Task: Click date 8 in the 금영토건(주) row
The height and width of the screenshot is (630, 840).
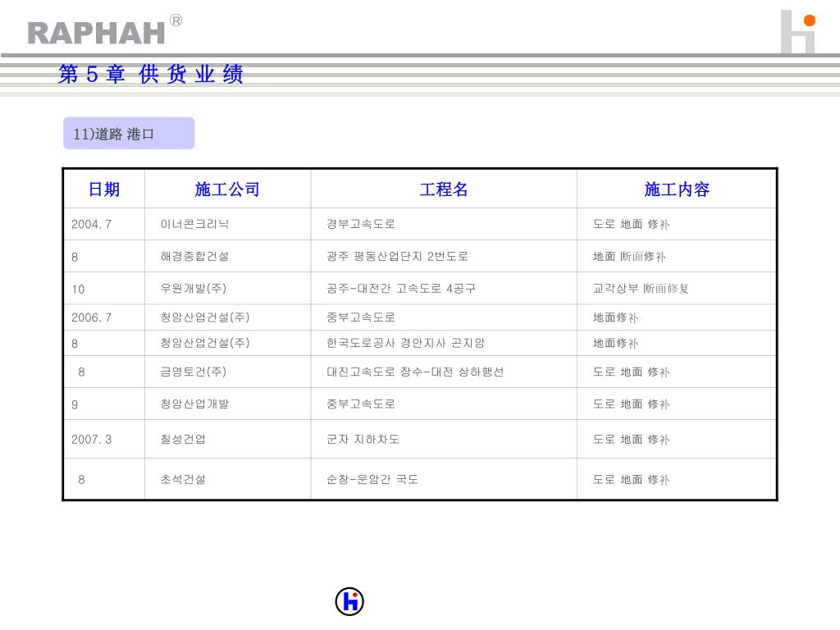Action: (x=81, y=372)
